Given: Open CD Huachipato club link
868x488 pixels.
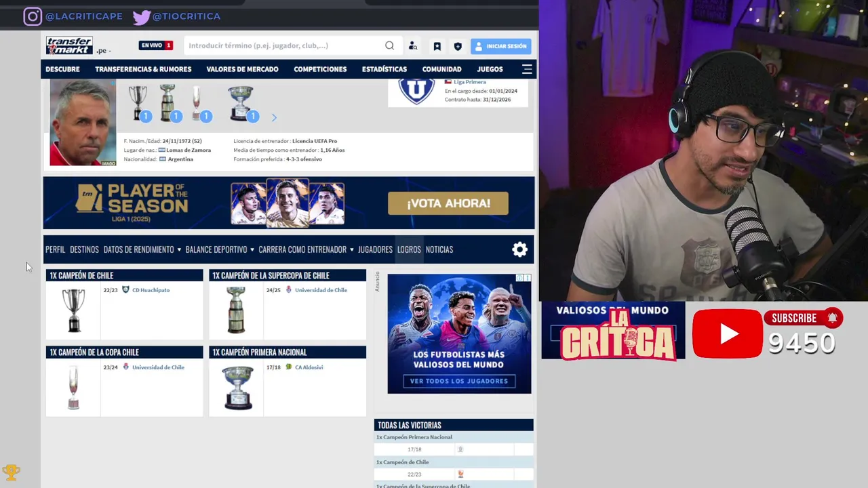Looking at the screenshot, I should pyautogui.click(x=151, y=290).
